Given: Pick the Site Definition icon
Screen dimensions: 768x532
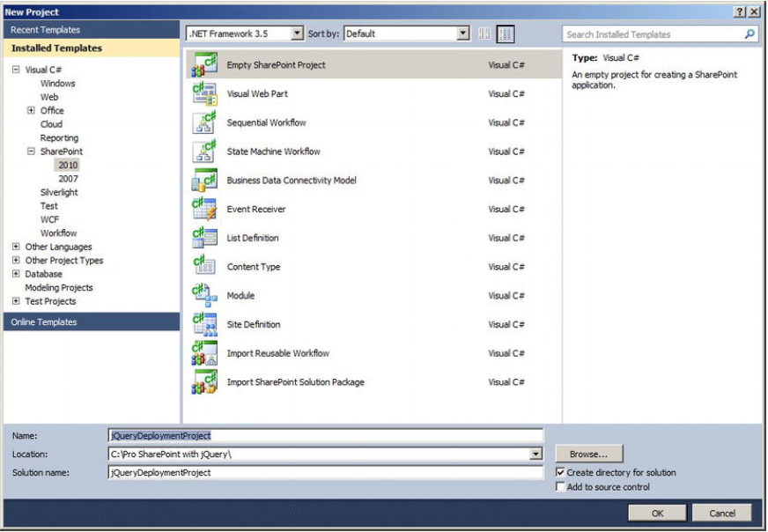Looking at the screenshot, I should [x=204, y=324].
